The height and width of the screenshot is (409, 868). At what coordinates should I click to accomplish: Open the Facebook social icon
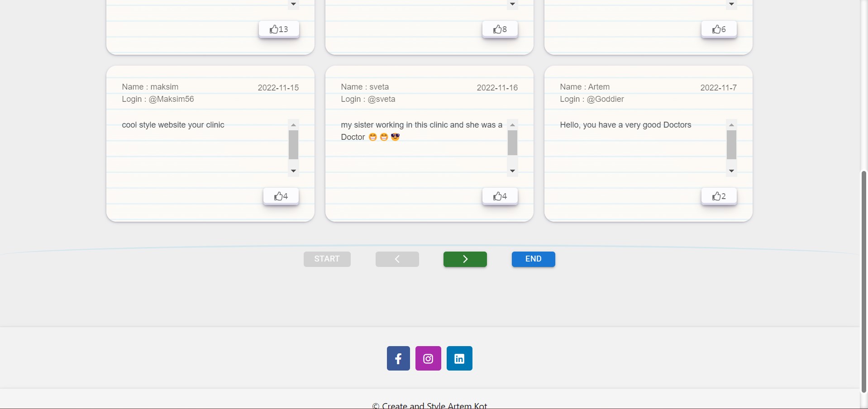[x=398, y=358]
